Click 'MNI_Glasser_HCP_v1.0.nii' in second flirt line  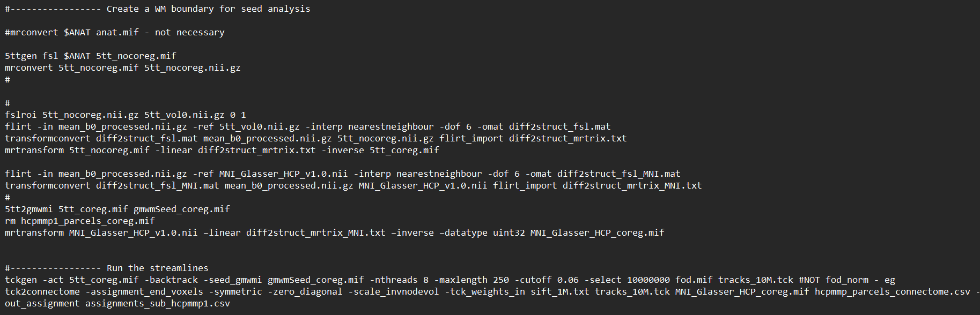284,174
